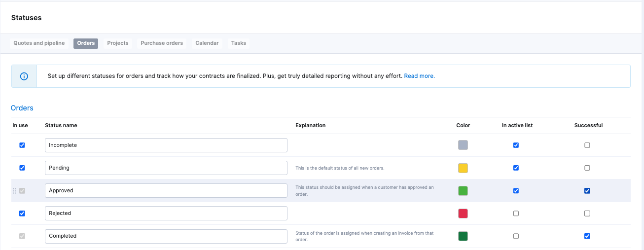Check In active list for Completed
Screen dimensions: 644x250
pos(516,236)
